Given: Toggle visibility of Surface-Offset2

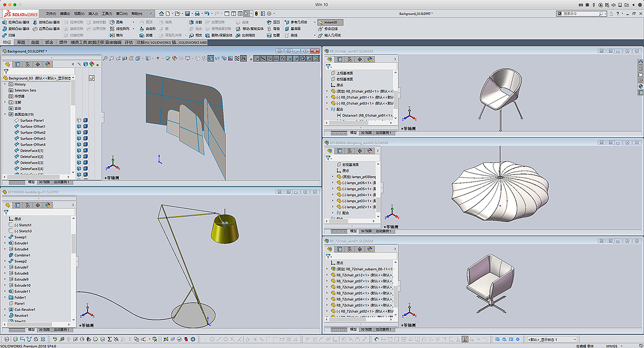Looking at the screenshot, I should pyautogui.click(x=79, y=133).
